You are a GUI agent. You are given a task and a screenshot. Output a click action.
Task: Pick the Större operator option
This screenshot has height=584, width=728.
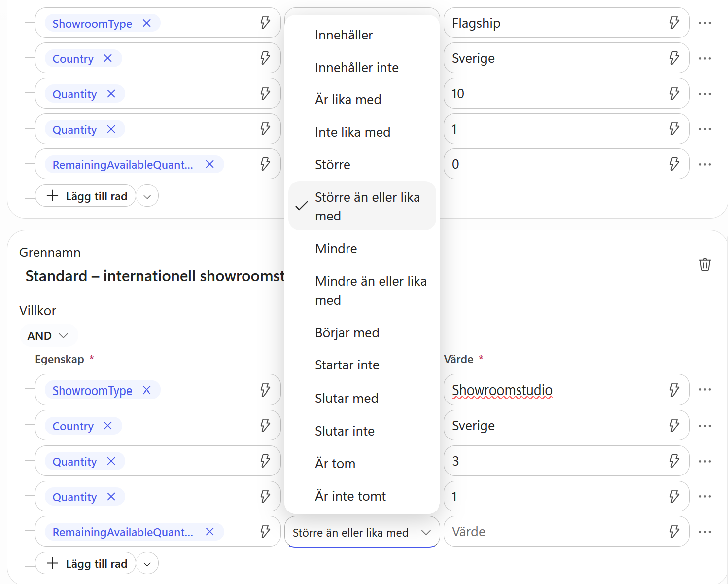362,165
